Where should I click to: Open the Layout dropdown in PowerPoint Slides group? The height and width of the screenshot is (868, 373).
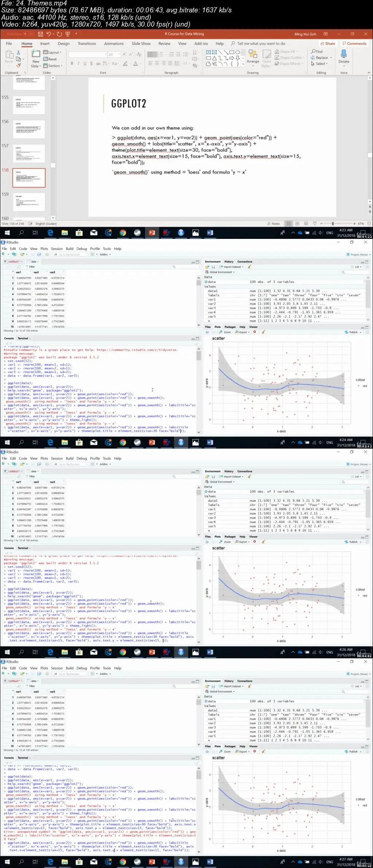(52, 53)
